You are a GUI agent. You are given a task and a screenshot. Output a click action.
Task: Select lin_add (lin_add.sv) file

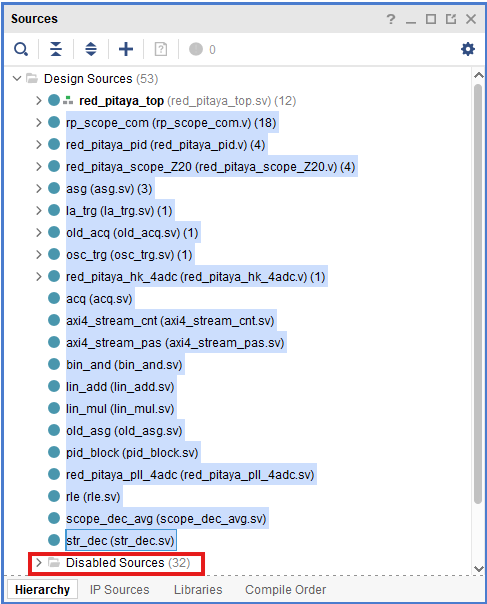(x=121, y=386)
